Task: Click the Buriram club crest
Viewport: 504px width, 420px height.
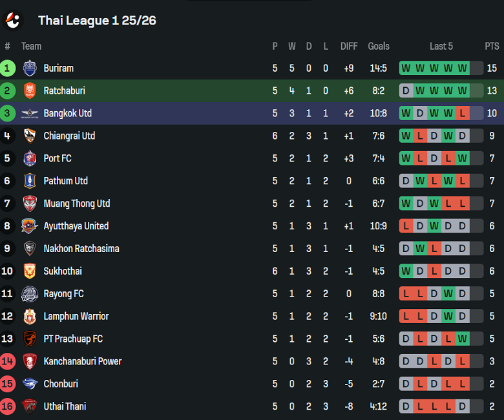Action: 30,68
